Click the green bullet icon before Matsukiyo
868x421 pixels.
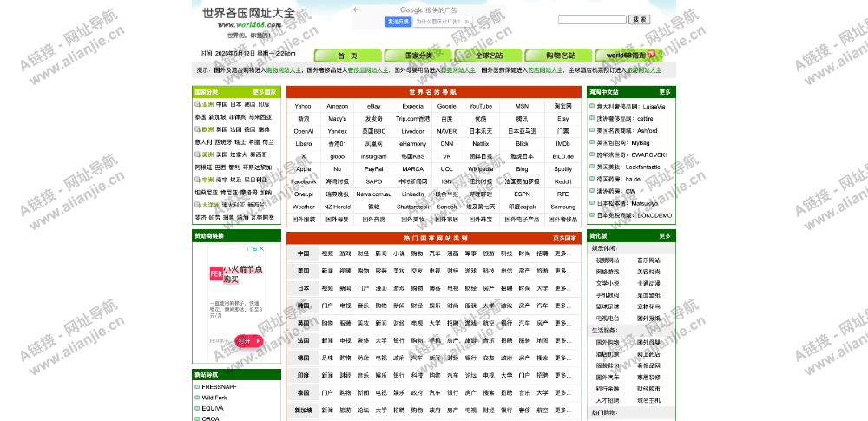(x=592, y=203)
